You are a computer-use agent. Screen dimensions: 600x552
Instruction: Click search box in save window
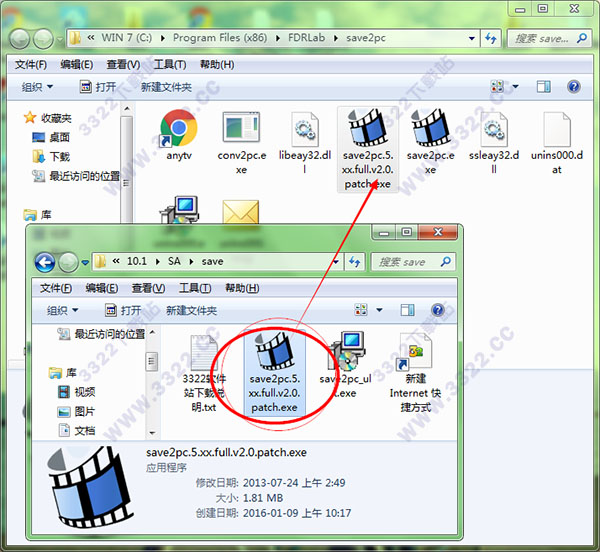413,262
